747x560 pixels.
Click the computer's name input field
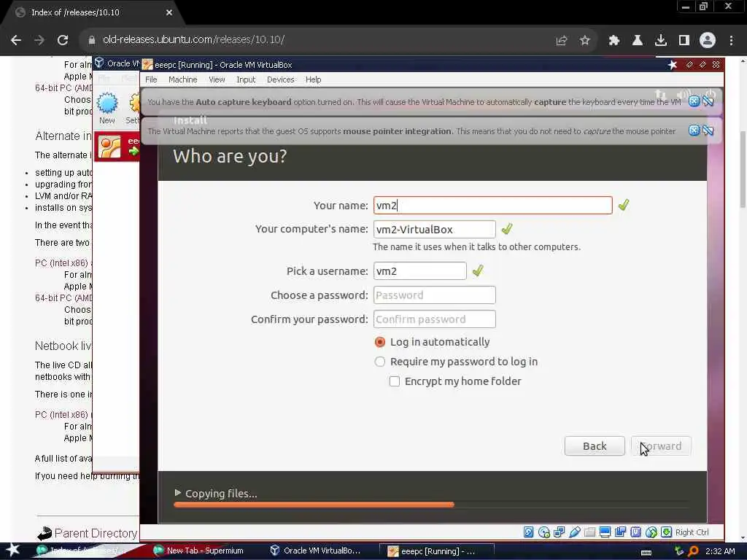coord(435,229)
